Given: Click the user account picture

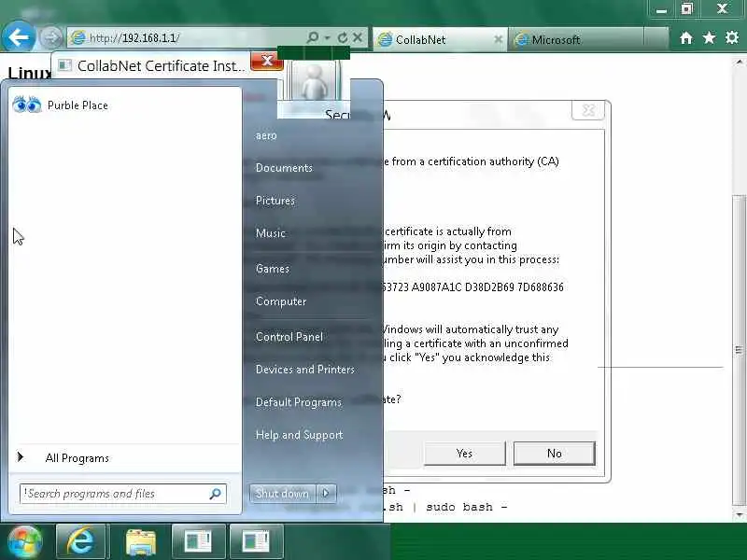Looking at the screenshot, I should (314, 83).
